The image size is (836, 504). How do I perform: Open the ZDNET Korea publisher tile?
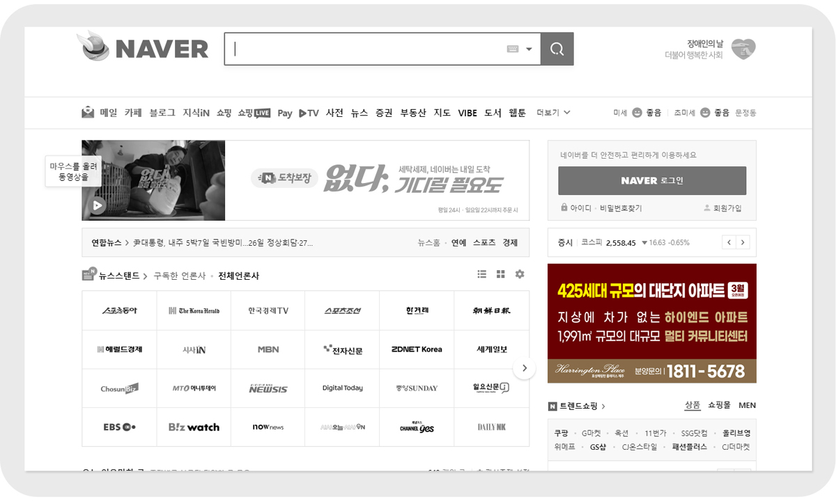417,349
